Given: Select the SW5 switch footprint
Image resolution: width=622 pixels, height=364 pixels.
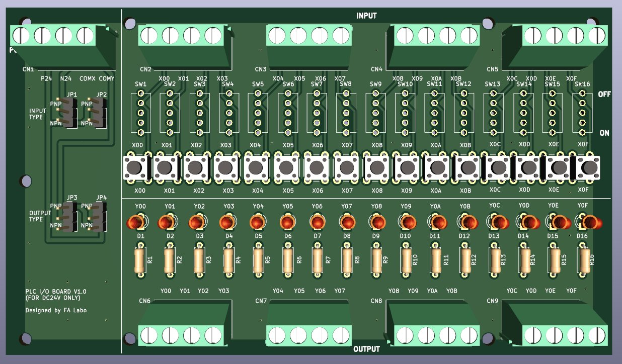Looking at the screenshot, I should coord(258,113).
